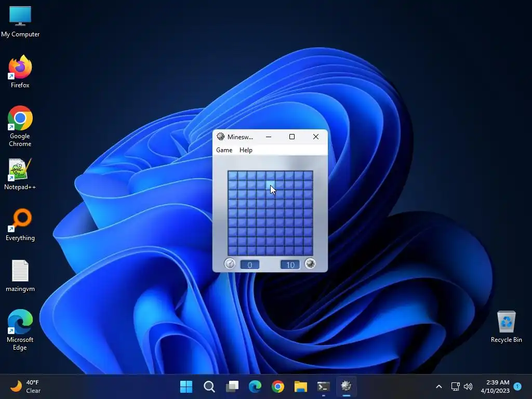The width and height of the screenshot is (532, 399).
Task: Open the Windows Start menu
Action: click(x=186, y=387)
